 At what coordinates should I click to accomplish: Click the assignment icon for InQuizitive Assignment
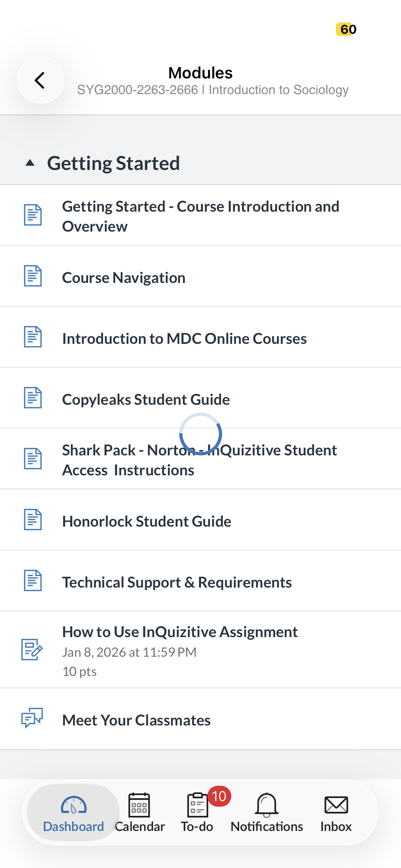click(x=32, y=650)
